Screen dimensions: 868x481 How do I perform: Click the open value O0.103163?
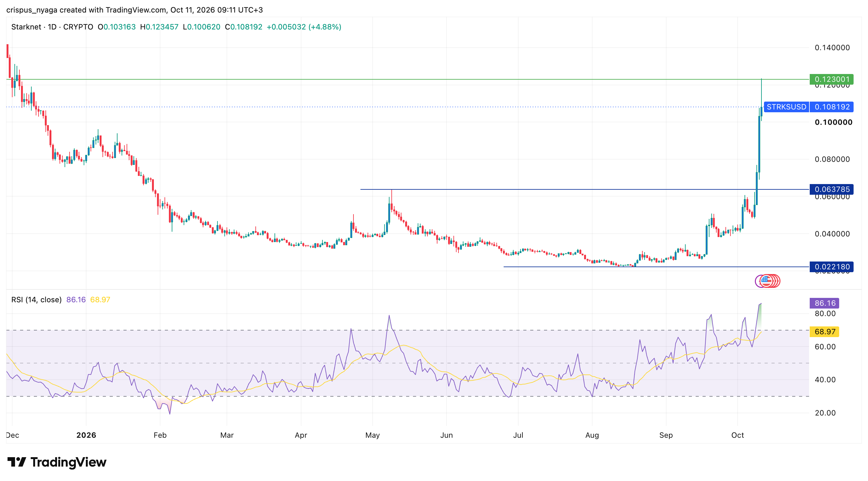click(117, 27)
